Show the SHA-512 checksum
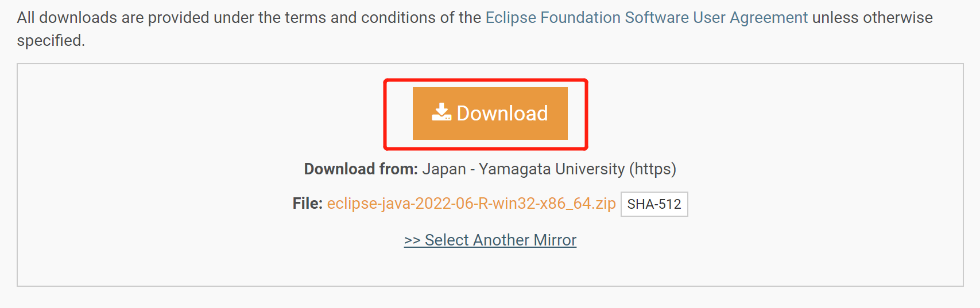Viewport: 980px width, 308px height. [654, 204]
